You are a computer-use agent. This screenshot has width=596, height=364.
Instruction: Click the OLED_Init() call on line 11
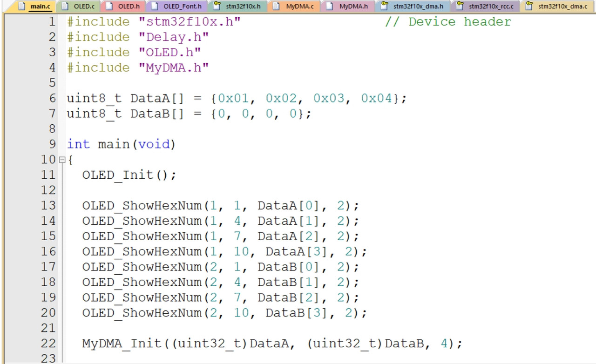129,175
